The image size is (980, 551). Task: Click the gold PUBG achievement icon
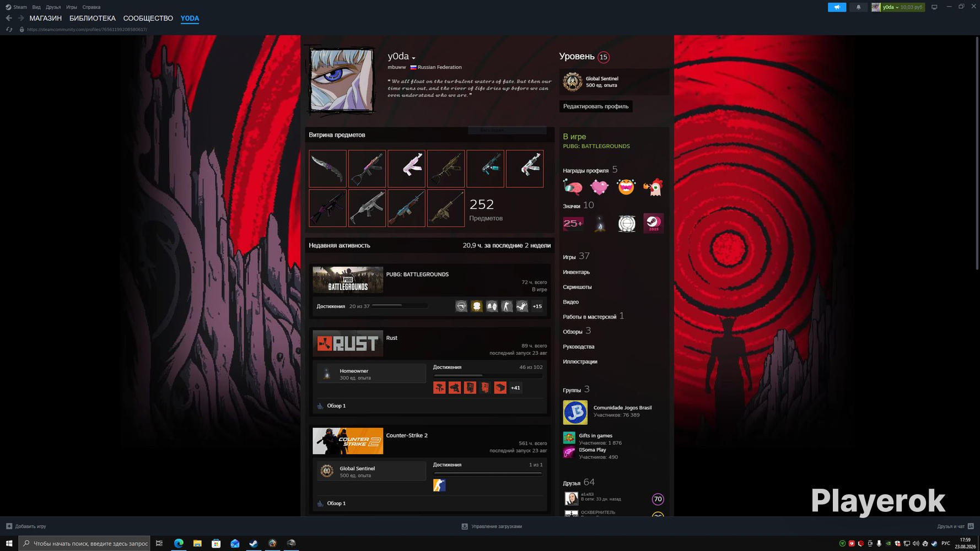477,306
